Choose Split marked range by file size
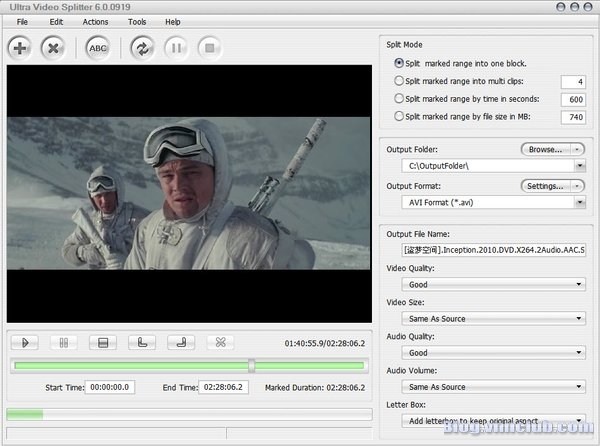600x446 pixels. pos(398,116)
